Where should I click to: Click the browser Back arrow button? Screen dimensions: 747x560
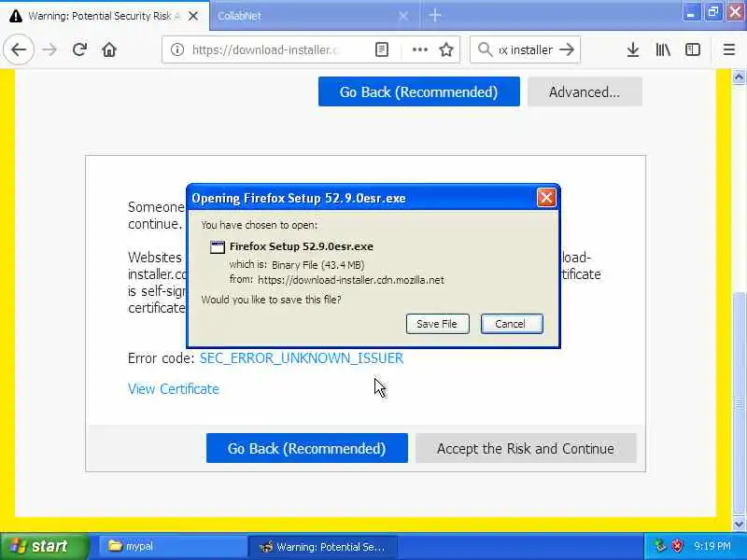tap(19, 49)
